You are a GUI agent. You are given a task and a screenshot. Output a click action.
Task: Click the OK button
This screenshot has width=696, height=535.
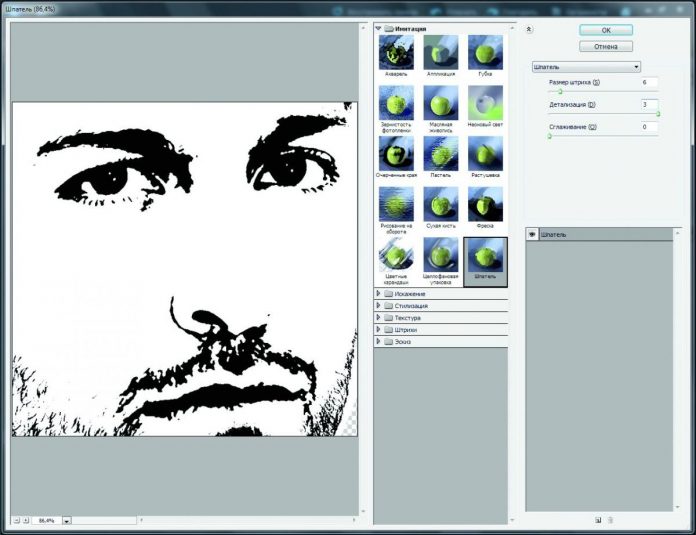coord(606,31)
